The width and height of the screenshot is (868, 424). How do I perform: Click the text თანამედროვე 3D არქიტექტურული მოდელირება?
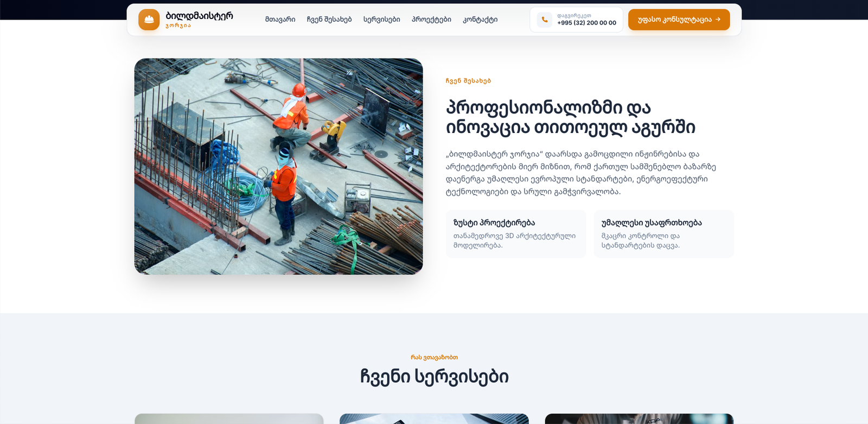514,241
